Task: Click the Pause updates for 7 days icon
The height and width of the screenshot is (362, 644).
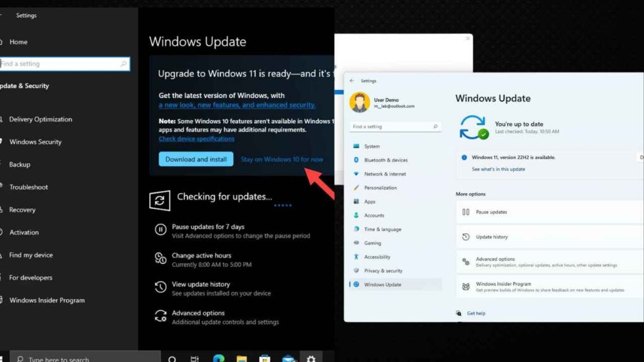Action: click(x=160, y=229)
